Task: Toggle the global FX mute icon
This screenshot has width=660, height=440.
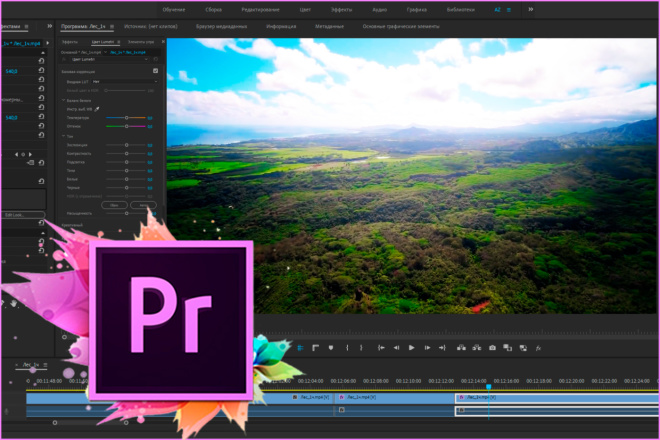Action: tap(538, 348)
